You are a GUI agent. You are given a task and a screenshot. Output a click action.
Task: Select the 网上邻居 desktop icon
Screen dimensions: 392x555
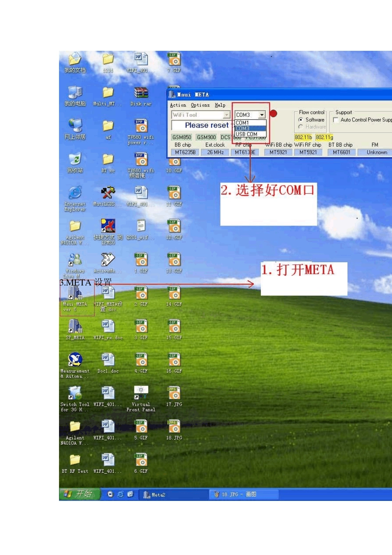point(75,130)
